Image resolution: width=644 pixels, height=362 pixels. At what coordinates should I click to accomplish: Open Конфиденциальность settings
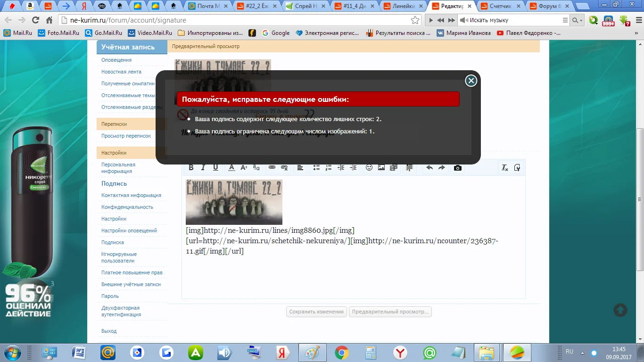pyautogui.click(x=127, y=207)
